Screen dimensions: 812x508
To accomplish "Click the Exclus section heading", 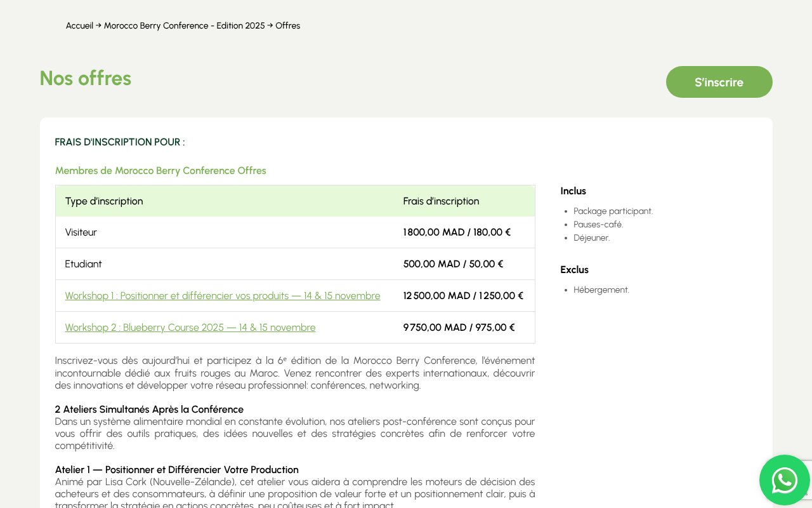I will 574,269.
